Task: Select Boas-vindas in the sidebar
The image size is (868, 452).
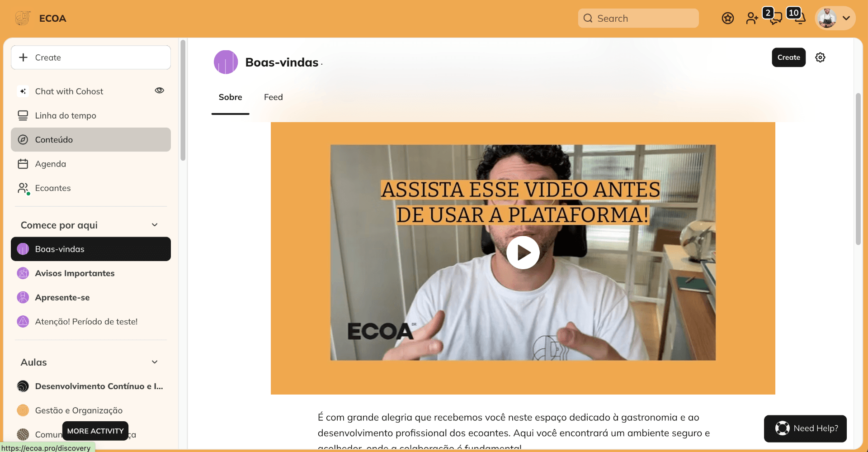Action: (91, 249)
